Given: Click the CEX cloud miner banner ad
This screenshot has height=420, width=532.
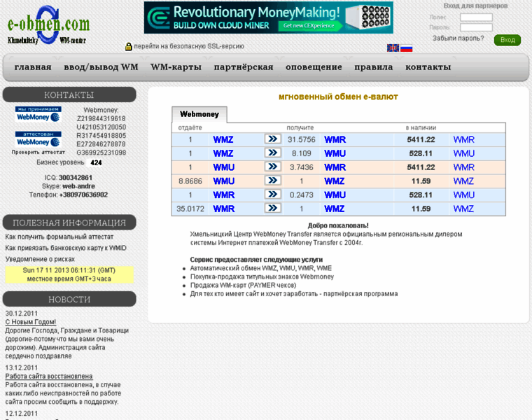Looking at the screenshot, I should click(x=268, y=17).
